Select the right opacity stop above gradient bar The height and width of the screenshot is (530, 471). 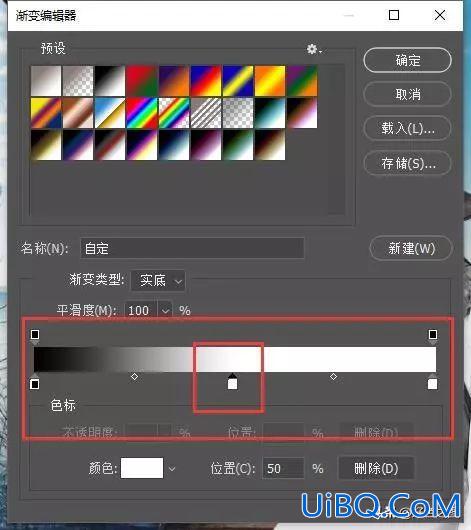[x=432, y=336]
